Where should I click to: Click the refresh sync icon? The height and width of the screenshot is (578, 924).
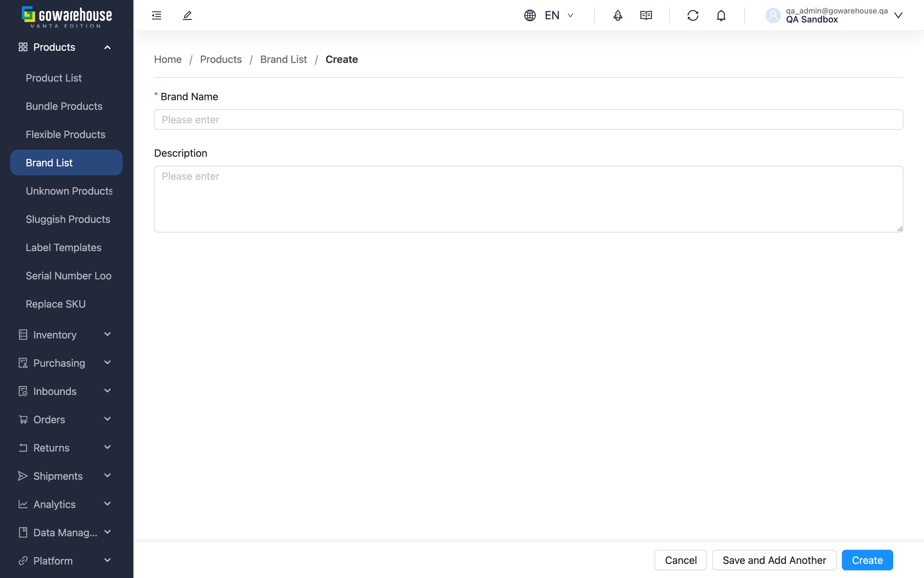693,15
